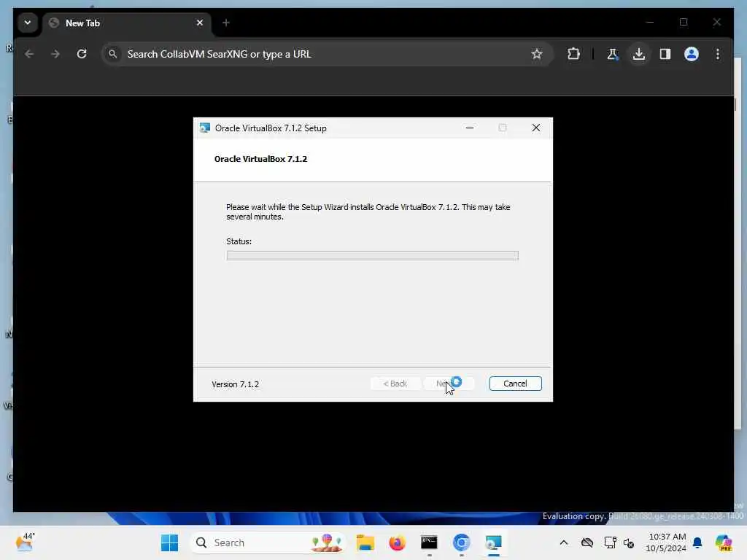
Task: Click the Status label in setup
Action: click(239, 241)
